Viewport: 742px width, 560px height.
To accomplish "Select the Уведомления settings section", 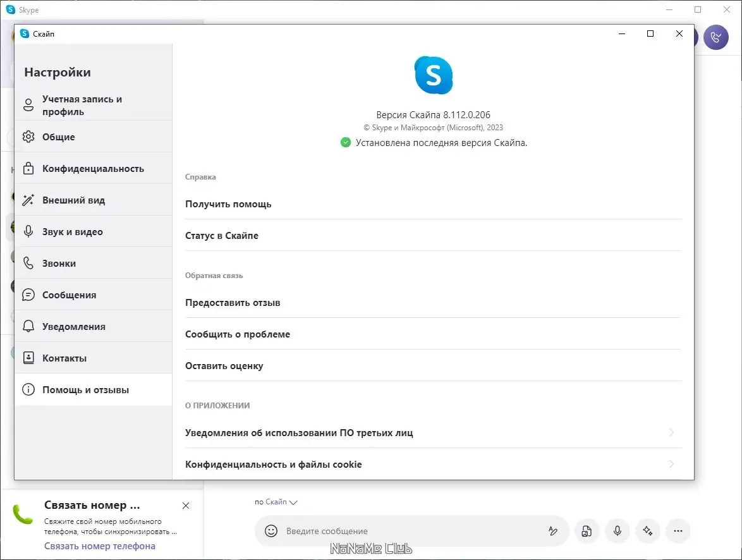I will click(x=93, y=327).
